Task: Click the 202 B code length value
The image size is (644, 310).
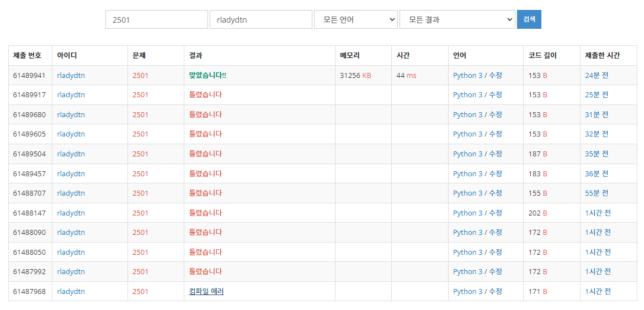Action: click(x=537, y=213)
